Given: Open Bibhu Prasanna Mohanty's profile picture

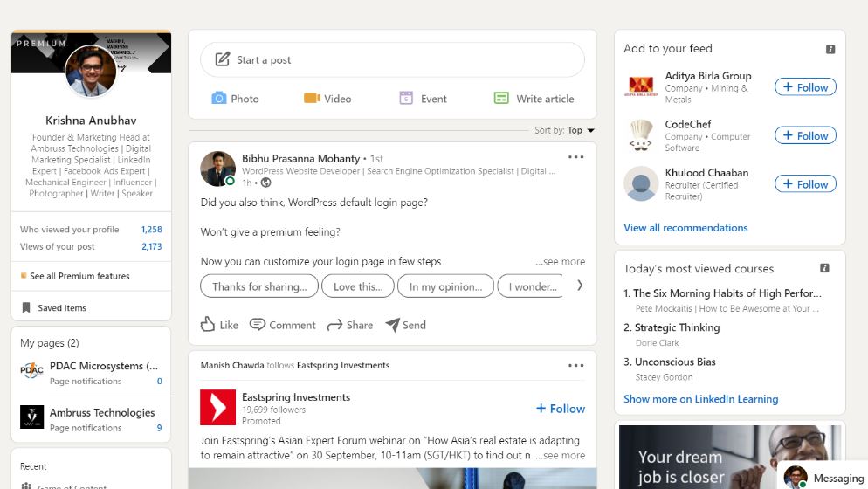Looking at the screenshot, I should [217, 169].
